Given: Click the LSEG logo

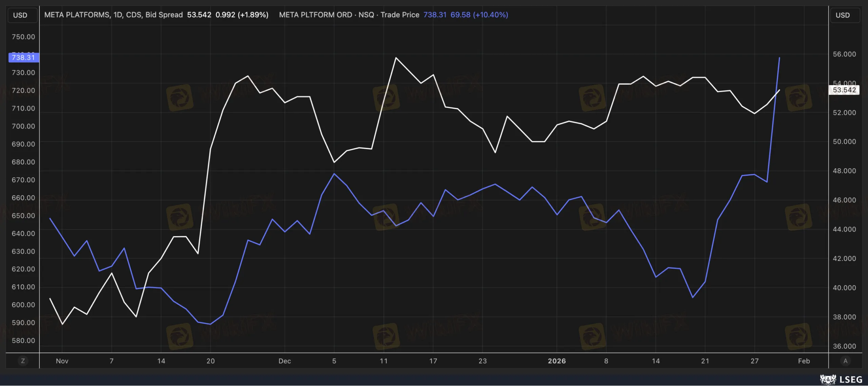Looking at the screenshot, I should 841,379.
